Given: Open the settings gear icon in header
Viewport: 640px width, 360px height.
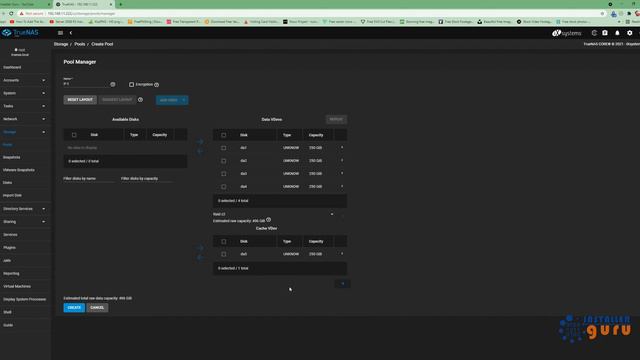Looking at the screenshot, I should [629, 33].
